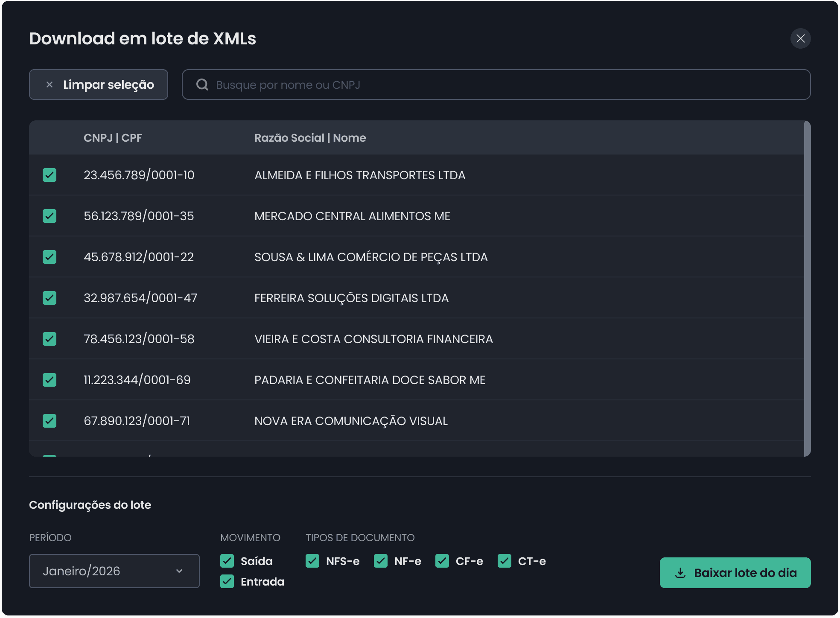This screenshot has height=618, width=840.
Task: Open the Período dropdown Janeiro/2026
Action: pos(114,571)
